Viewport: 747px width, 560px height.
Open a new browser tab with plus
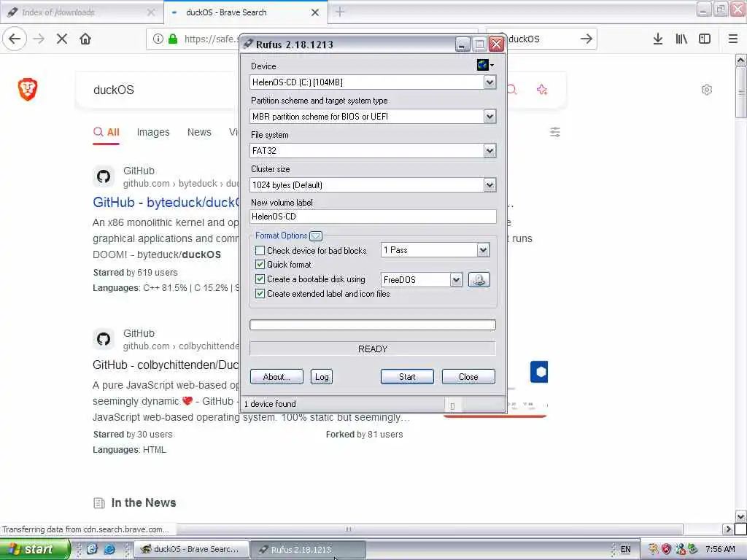[x=340, y=12]
